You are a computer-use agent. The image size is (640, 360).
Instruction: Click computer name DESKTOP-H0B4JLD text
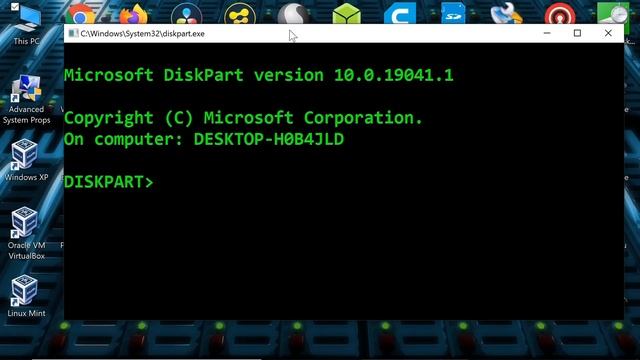coord(269,139)
